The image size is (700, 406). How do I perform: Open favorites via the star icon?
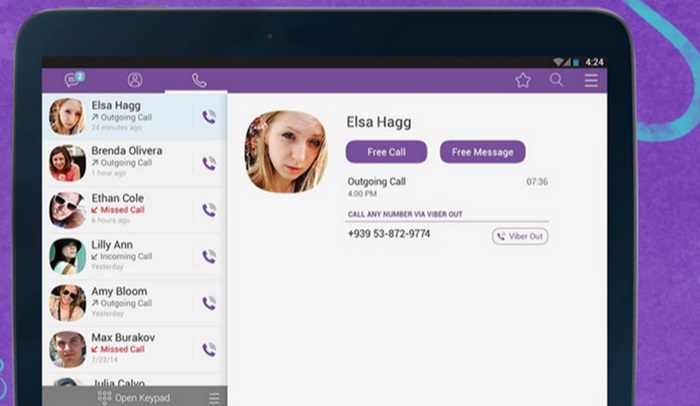523,80
